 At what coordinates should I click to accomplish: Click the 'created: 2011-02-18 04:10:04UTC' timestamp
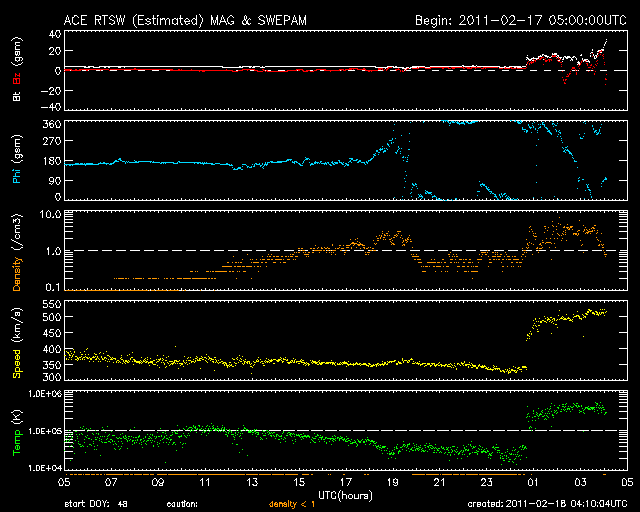(547, 504)
